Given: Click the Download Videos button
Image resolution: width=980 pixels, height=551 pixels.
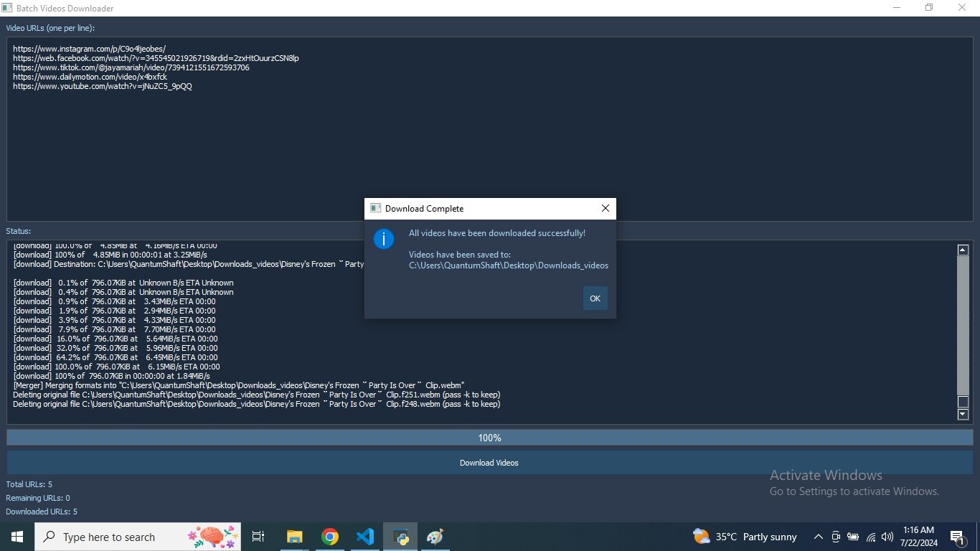Looking at the screenshot, I should click(x=489, y=463).
